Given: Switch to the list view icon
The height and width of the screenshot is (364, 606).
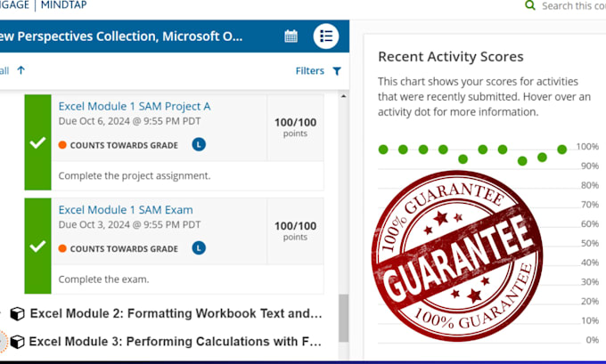Looking at the screenshot, I should [326, 36].
